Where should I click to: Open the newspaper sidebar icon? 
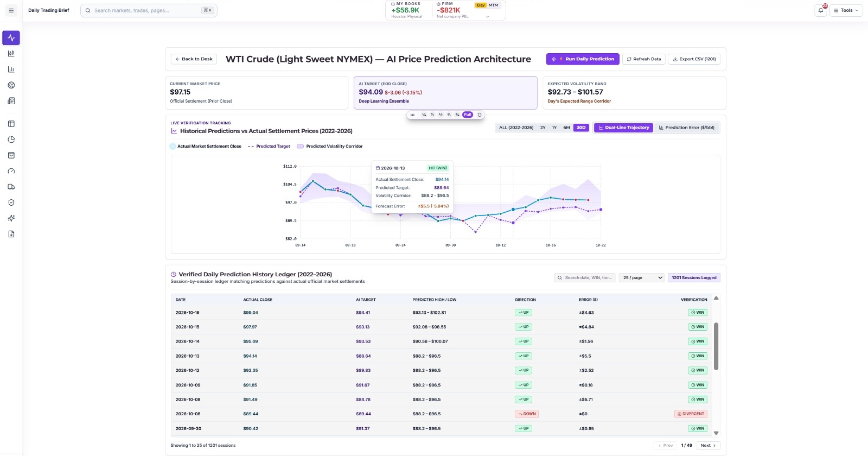point(11,101)
